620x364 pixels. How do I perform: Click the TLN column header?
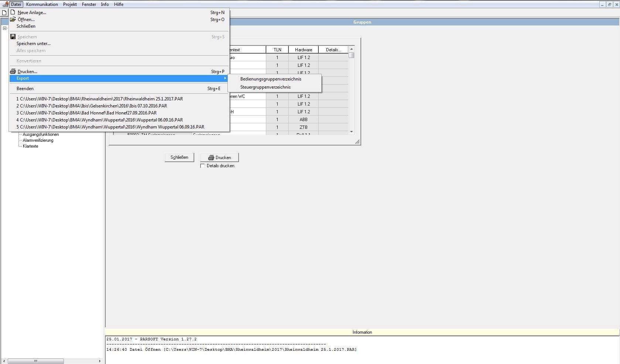point(277,50)
